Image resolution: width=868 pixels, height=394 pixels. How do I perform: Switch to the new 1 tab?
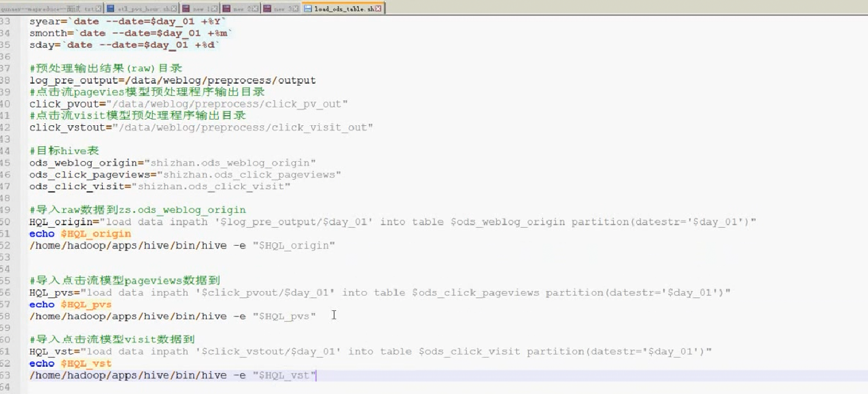201,9
